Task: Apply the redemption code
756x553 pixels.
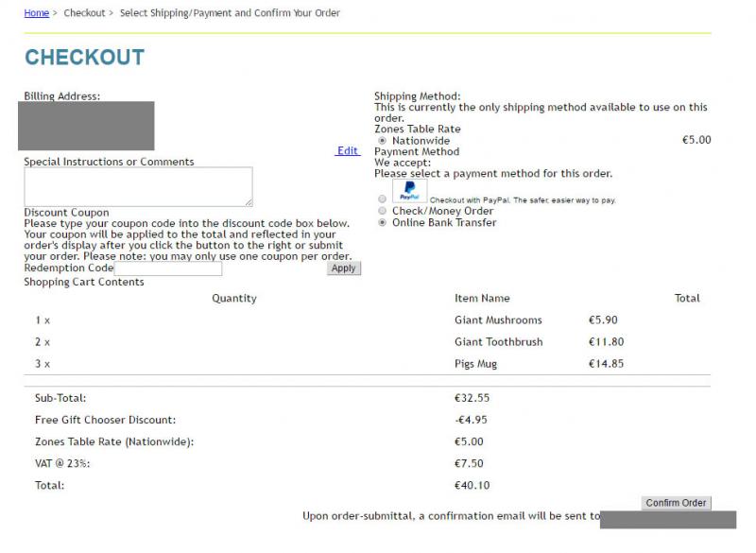Action: 344,268
